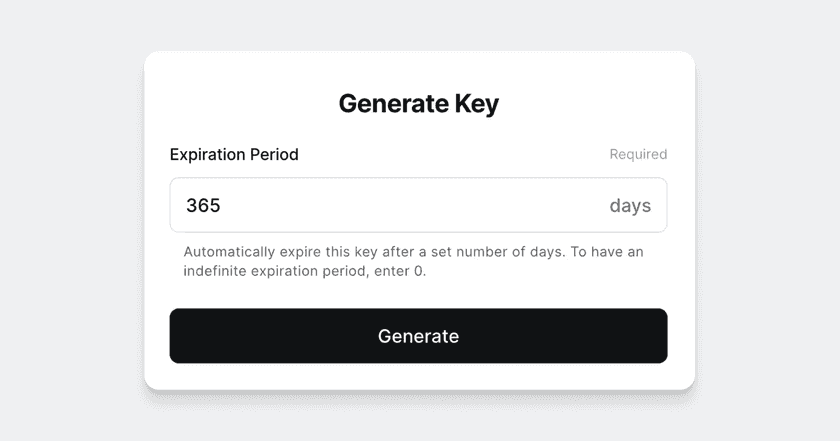Click the helper text below the field
The height and width of the screenshot is (441, 840).
tap(413, 261)
